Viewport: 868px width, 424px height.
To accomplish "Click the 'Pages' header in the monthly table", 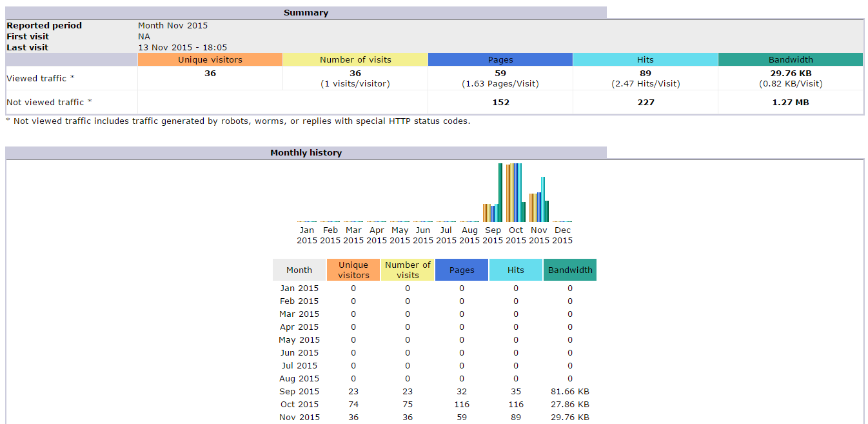I will click(462, 270).
